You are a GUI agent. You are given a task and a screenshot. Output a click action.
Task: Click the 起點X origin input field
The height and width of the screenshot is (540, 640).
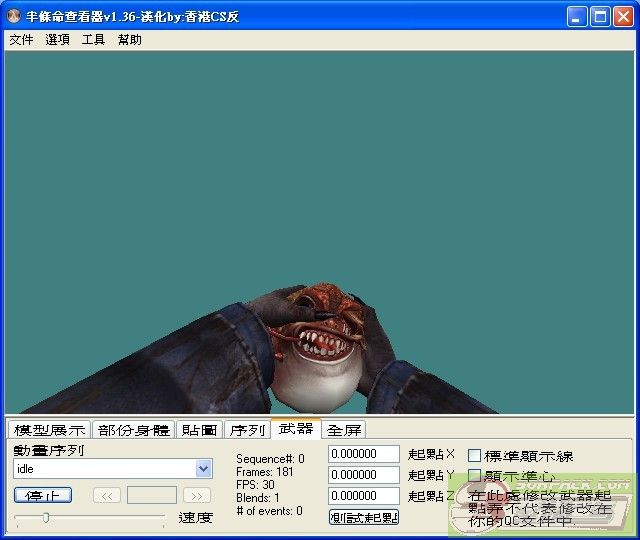coord(363,454)
